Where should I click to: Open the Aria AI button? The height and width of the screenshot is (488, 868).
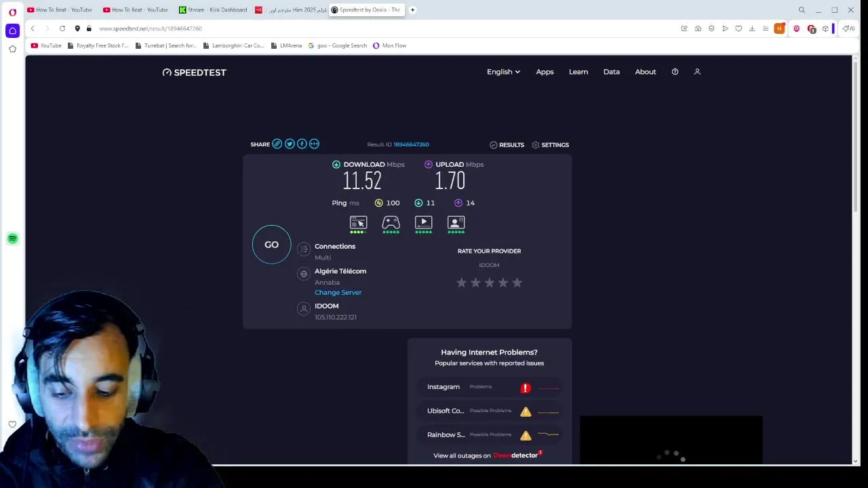[848, 28]
